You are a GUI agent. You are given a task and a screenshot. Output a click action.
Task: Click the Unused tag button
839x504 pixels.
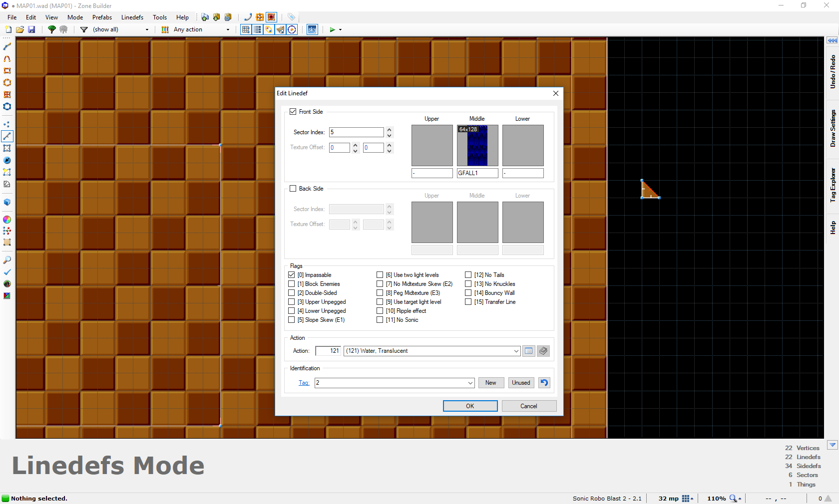[521, 383]
